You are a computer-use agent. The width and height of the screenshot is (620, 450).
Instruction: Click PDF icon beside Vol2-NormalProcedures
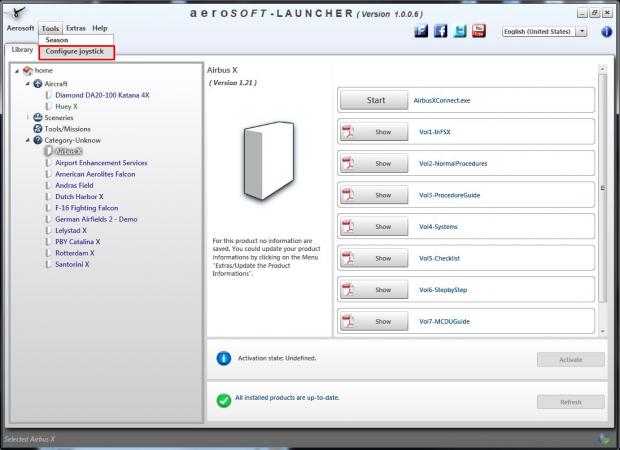(x=348, y=163)
